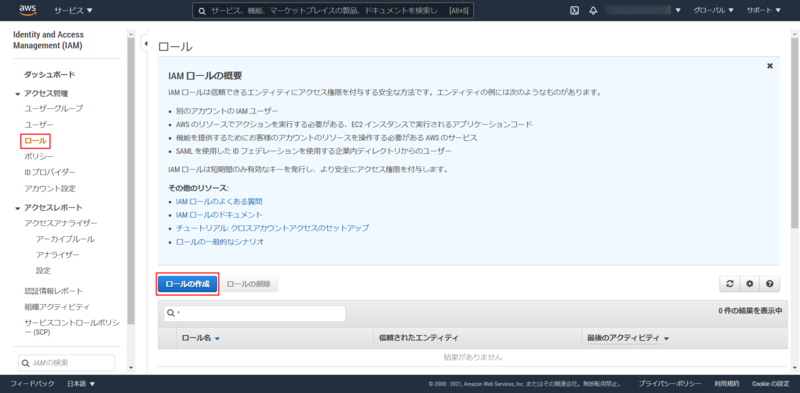Click the sidebar vertical scrollbar

(131, 181)
